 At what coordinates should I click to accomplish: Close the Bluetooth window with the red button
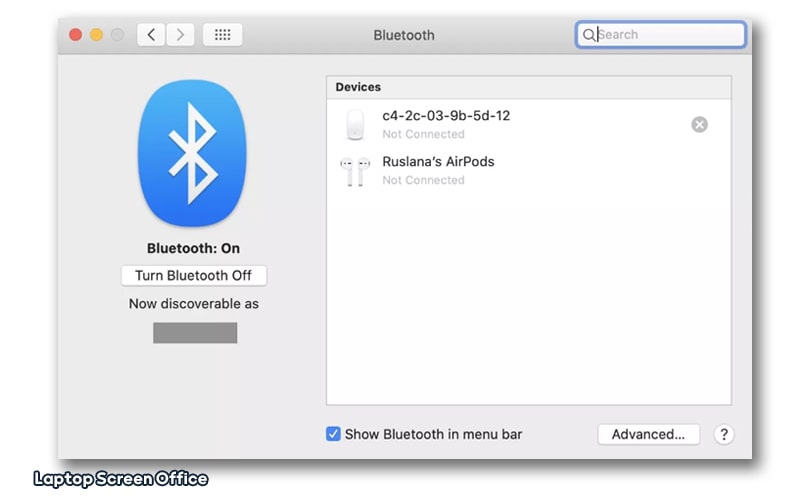(76, 35)
